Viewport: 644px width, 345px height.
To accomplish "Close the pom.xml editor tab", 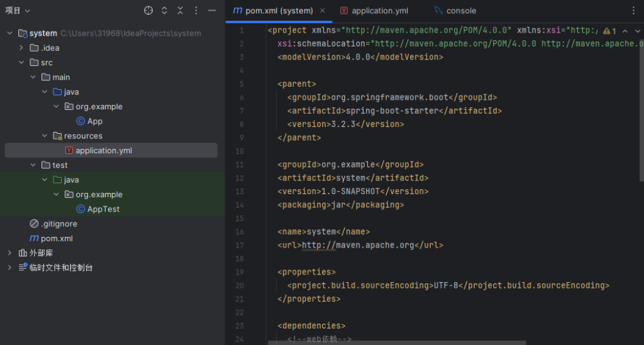I will [x=323, y=11].
